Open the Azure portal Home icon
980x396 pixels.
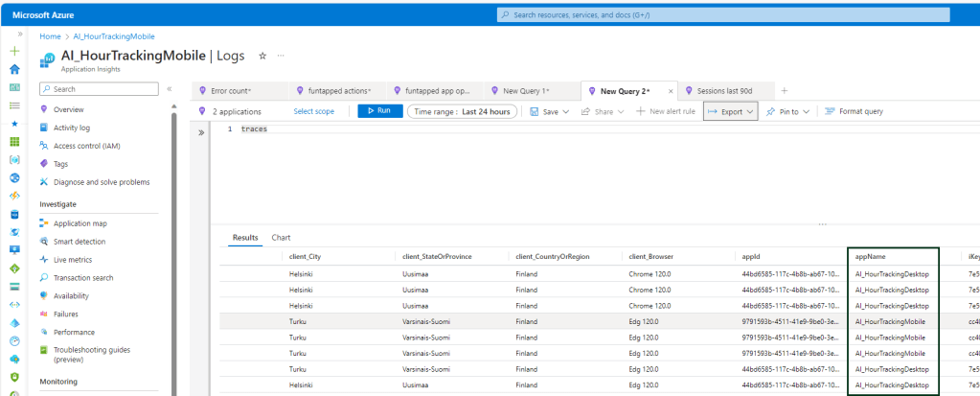click(14, 69)
